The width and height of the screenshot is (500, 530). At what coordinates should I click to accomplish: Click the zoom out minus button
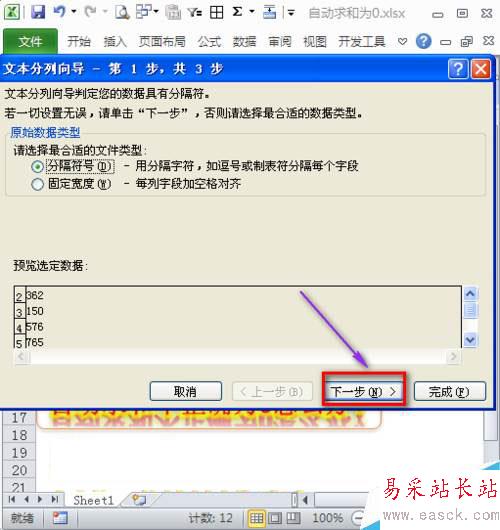point(358,518)
